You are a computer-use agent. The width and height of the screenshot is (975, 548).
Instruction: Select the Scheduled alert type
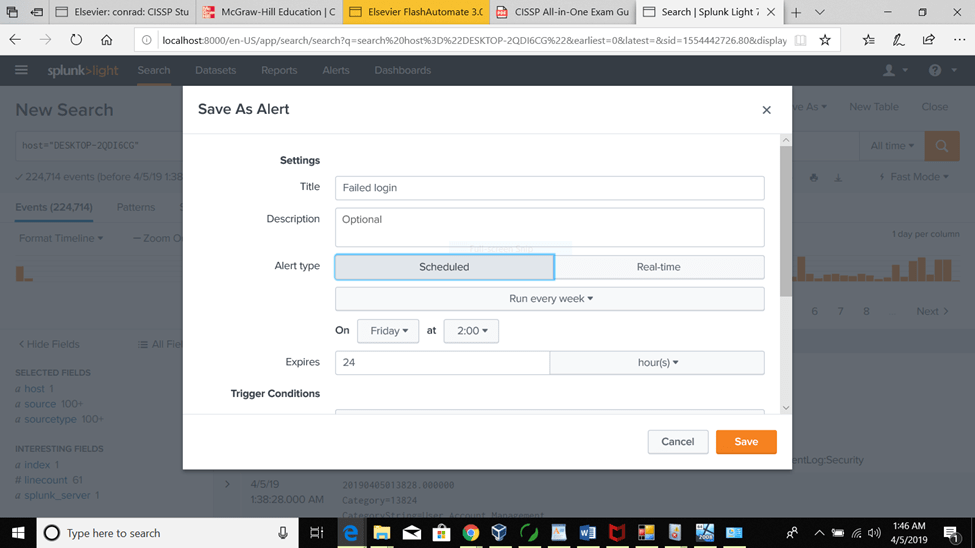(444, 267)
